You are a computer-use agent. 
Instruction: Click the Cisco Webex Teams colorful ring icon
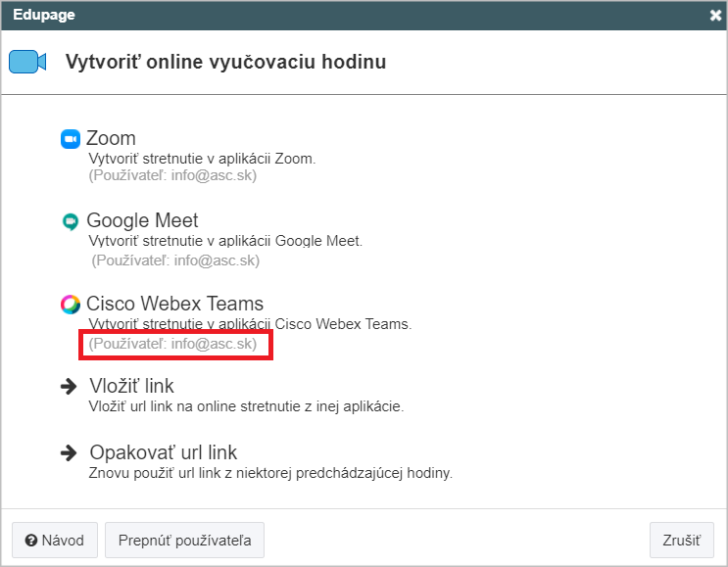pyautogui.click(x=71, y=305)
